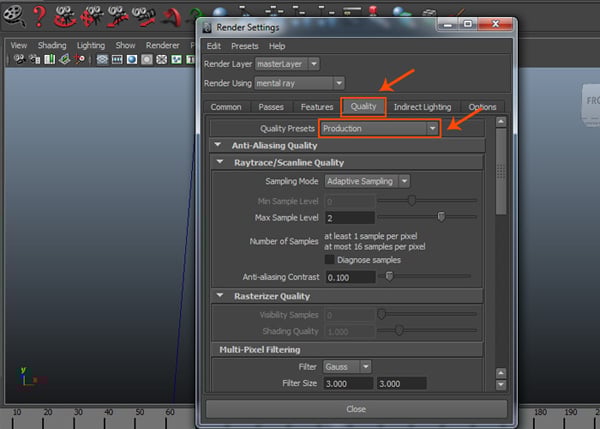600x429 pixels.
Task: Open the Presets menu in Render Settings
Action: tap(245, 46)
